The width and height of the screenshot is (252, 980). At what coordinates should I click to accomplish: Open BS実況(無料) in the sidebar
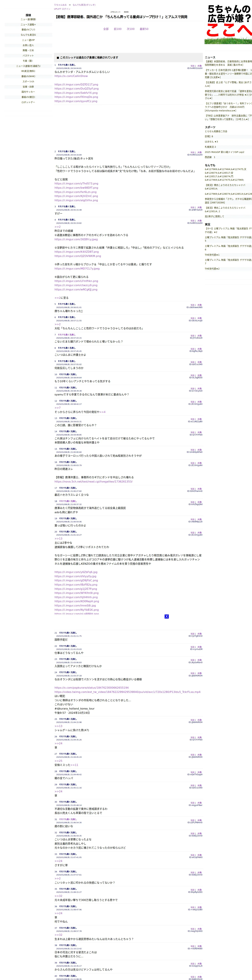tap(28, 71)
